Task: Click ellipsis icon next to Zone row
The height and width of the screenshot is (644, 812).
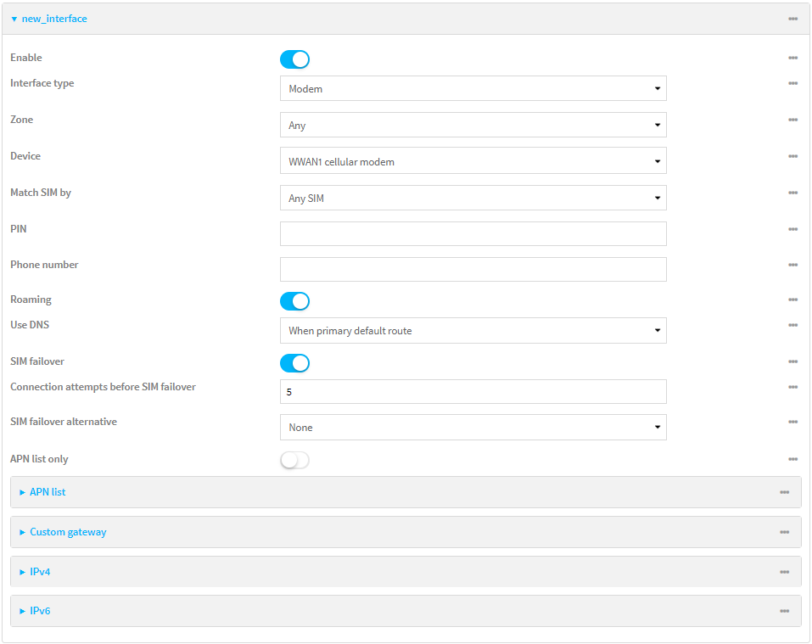Action: (792, 120)
